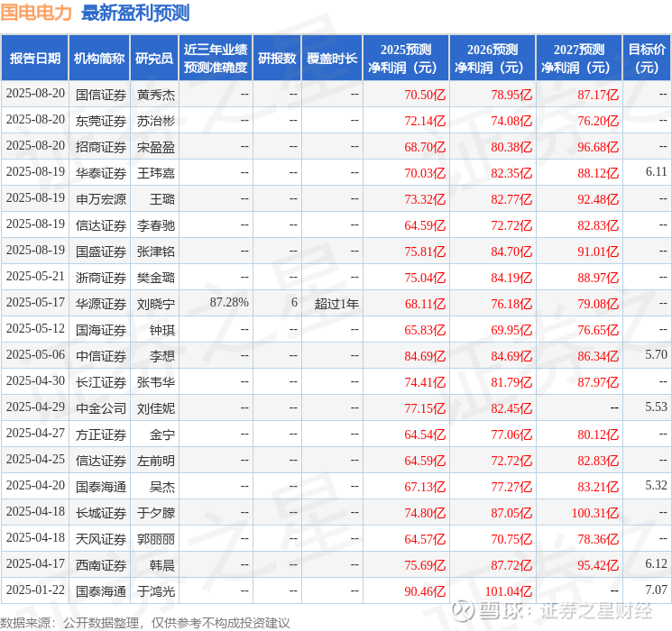Screen dimensions: 672x631
Task: Click value 81.79亿
Action: click(511, 382)
